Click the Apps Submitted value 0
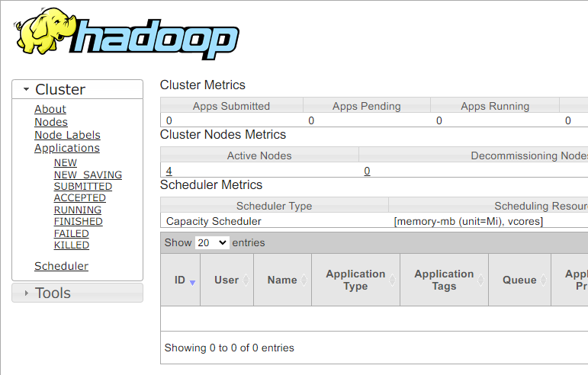This screenshot has width=588, height=375. [169, 120]
